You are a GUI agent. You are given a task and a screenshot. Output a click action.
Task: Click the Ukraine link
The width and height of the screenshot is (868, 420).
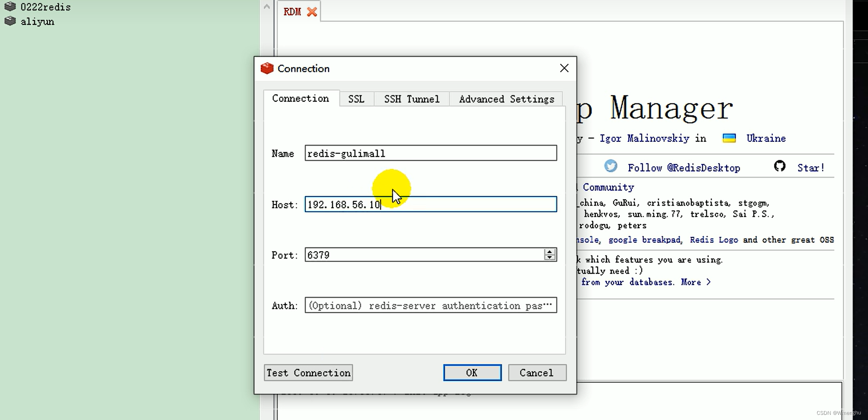[766, 138]
